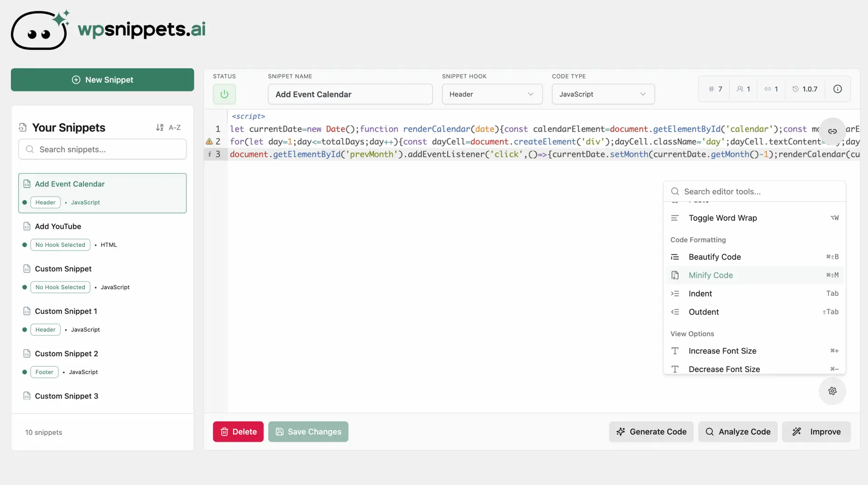The height and width of the screenshot is (485, 868).
Task: Click the Beautify Code icon
Action: point(675,257)
